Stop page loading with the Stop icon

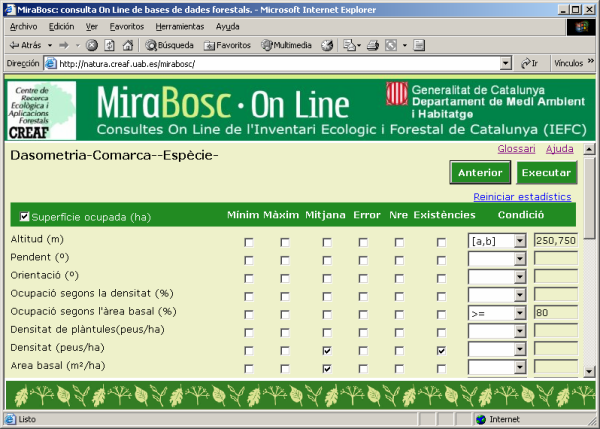(91, 46)
